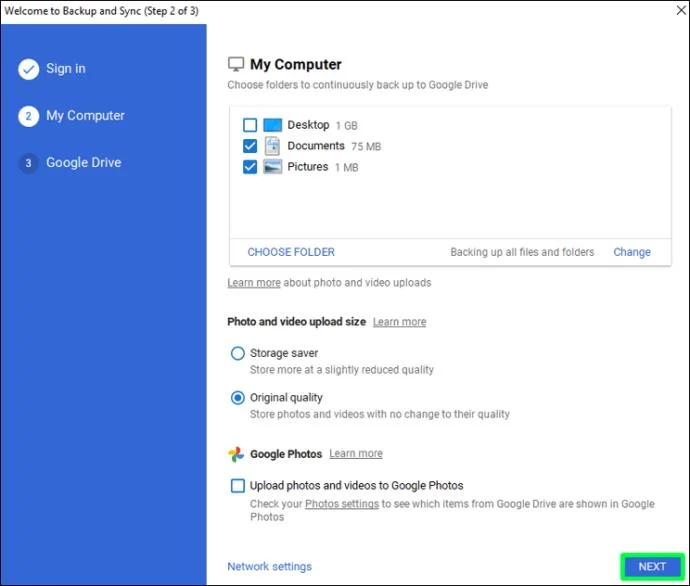Click the '75 MB' size text

366,146
